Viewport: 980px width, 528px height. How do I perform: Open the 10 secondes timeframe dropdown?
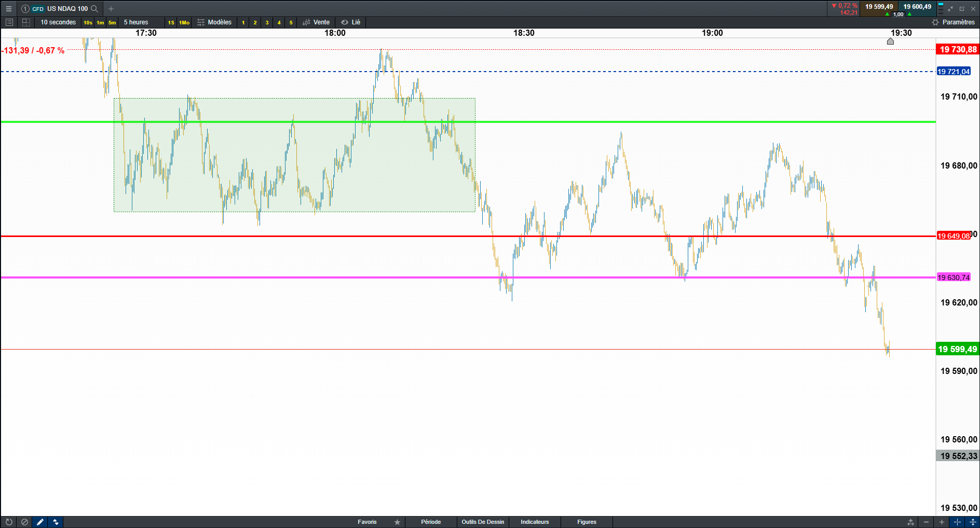click(x=58, y=22)
